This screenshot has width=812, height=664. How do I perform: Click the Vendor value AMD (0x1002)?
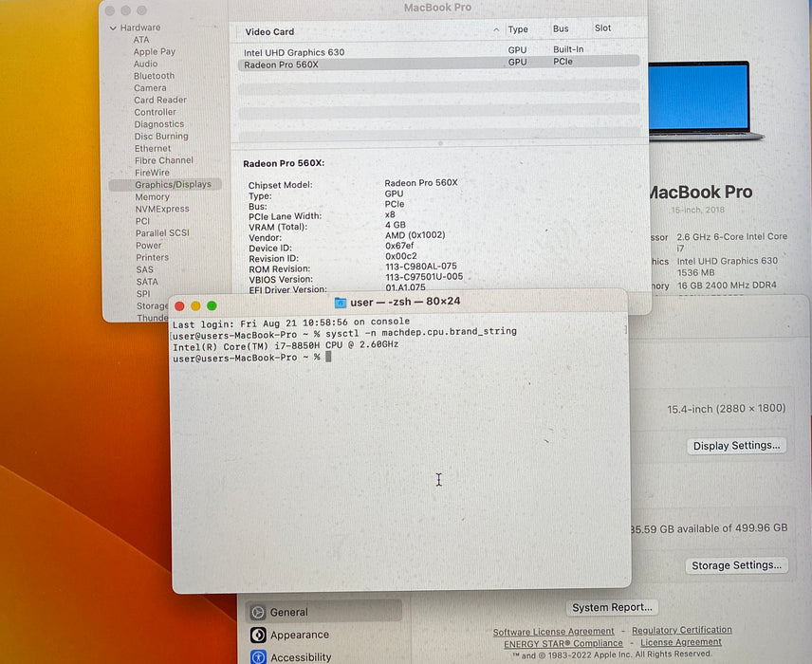tap(415, 235)
